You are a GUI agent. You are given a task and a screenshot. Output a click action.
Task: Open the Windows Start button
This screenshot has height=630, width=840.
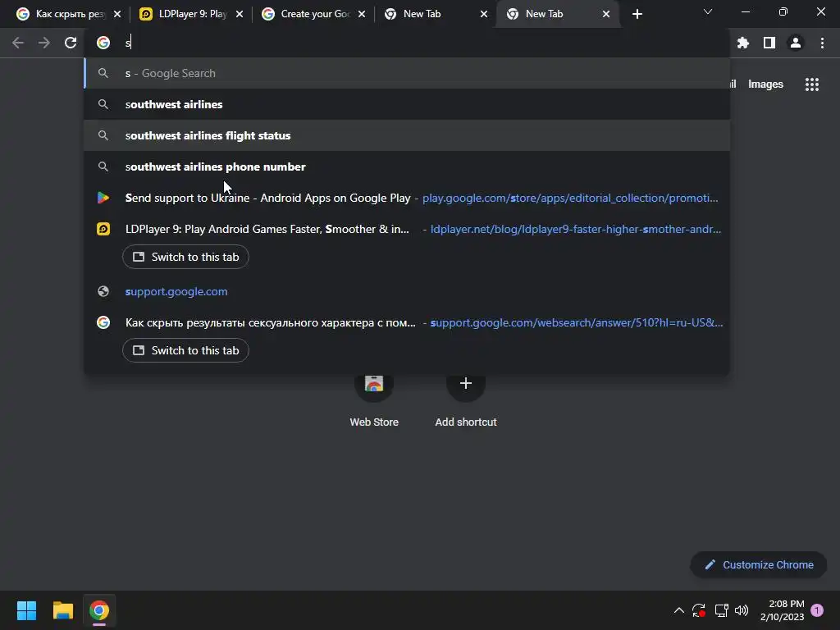coord(26,610)
